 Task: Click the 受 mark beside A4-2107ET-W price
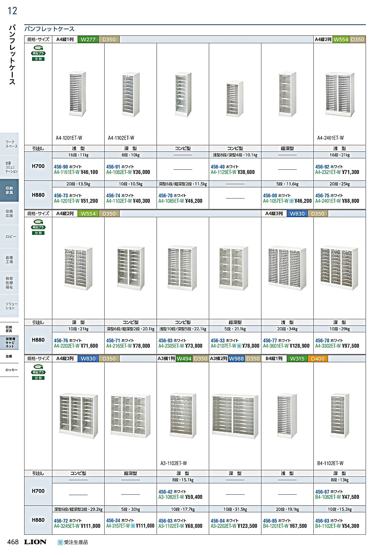(x=239, y=346)
